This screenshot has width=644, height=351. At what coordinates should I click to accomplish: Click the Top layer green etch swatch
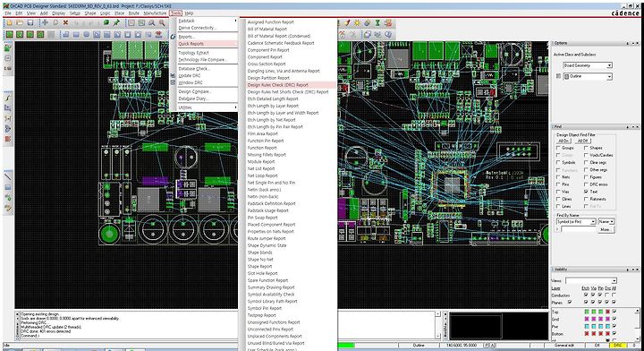coord(587,312)
